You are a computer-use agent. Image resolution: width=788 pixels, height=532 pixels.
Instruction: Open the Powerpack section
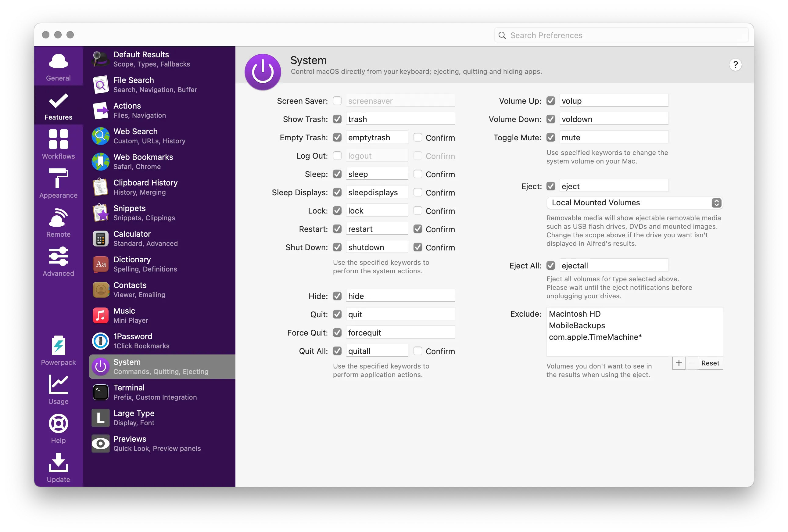click(x=58, y=350)
